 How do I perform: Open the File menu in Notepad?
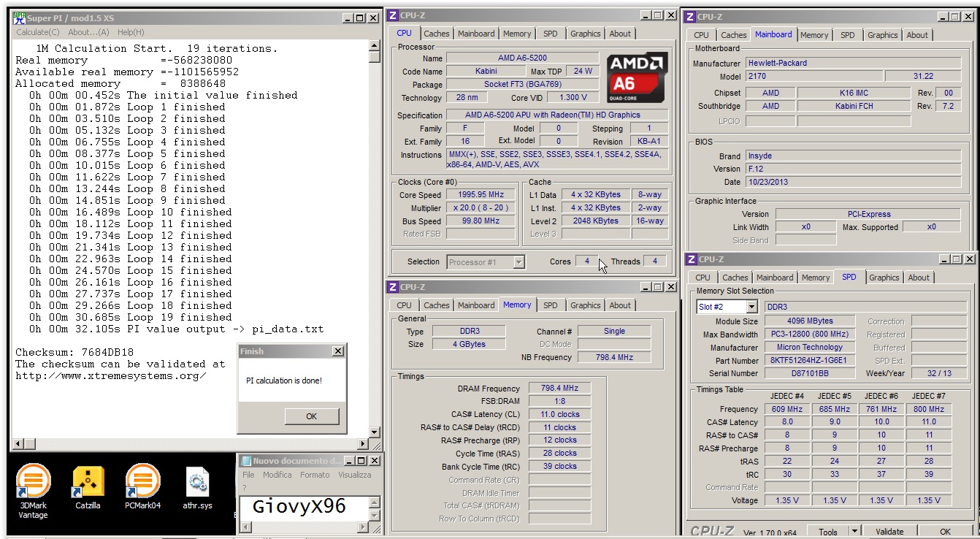pos(249,475)
